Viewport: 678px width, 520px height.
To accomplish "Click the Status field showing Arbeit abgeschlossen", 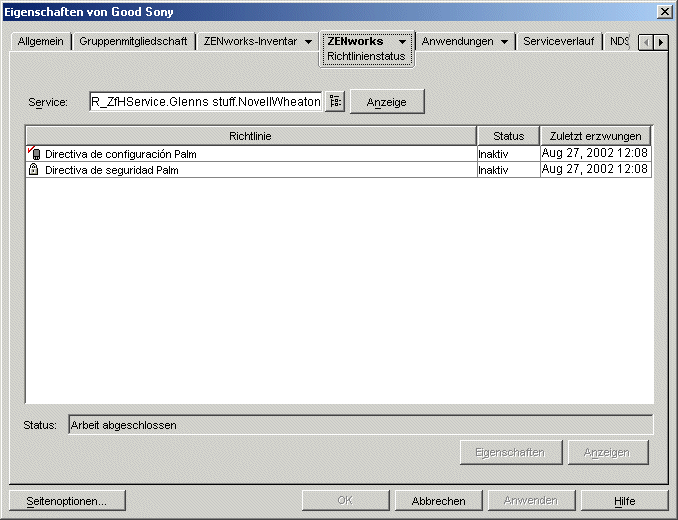I will 361,425.
